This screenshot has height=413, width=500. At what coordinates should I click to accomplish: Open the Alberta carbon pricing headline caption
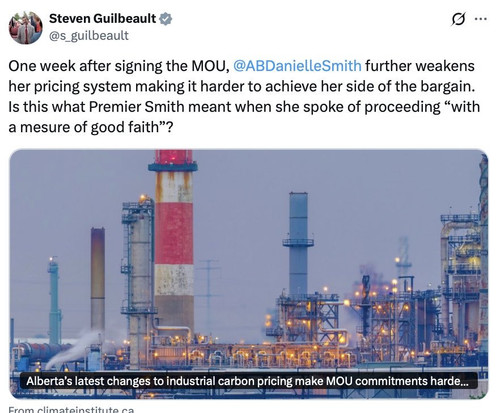tap(247, 381)
